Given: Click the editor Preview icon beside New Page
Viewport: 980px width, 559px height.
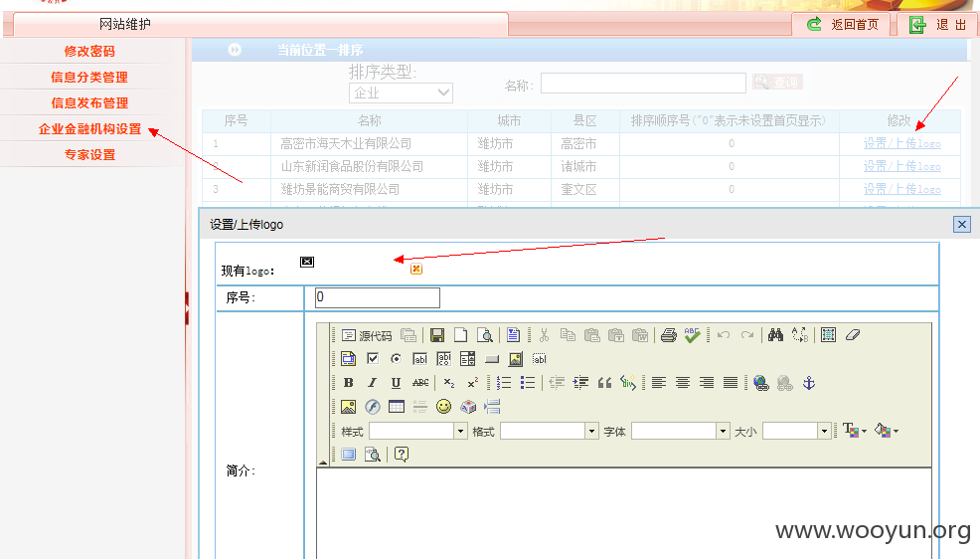Looking at the screenshot, I should [484, 335].
